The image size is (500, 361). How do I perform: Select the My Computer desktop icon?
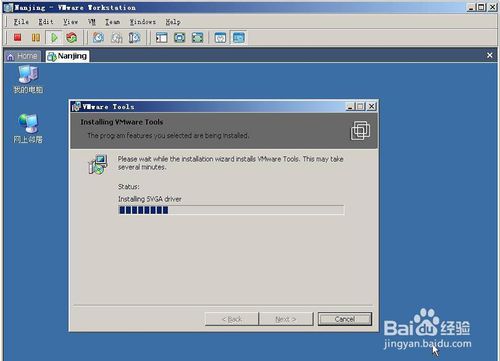coord(28,79)
